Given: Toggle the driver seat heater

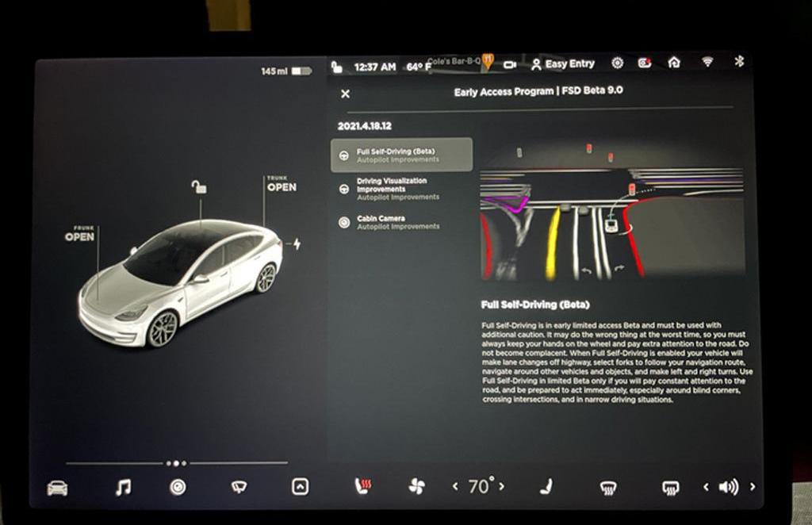Looking at the screenshot, I should pos(363,487).
